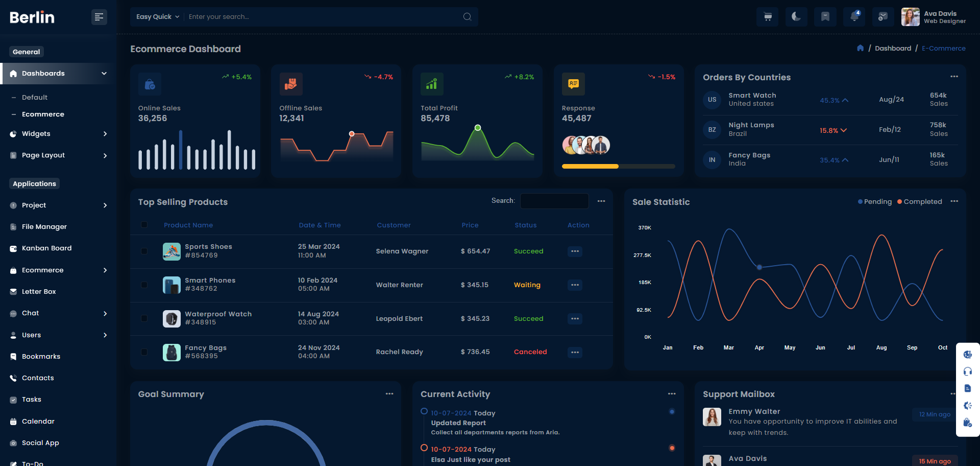Click the Top Selling Products search field

pos(554,201)
